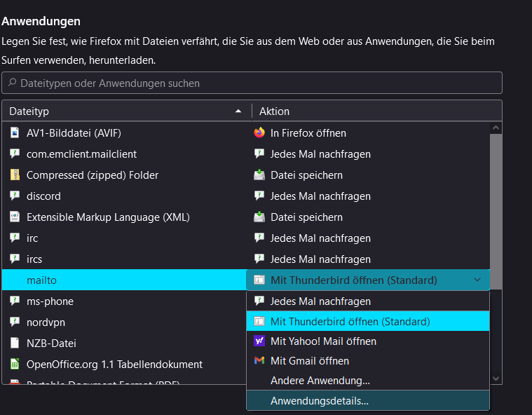The height and width of the screenshot is (415, 532).
Task: Click the OpenOffice spreadsheet document icon
Action: pyautogui.click(x=15, y=364)
